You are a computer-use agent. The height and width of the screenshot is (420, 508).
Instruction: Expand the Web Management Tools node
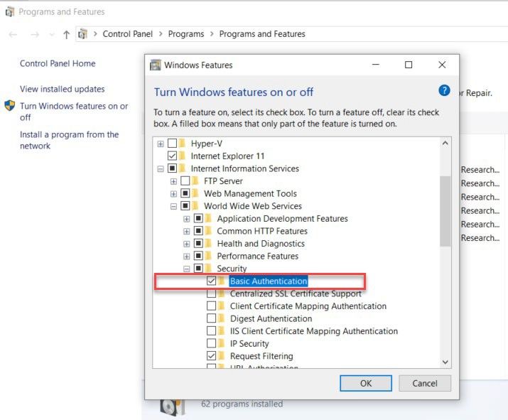[173, 194]
